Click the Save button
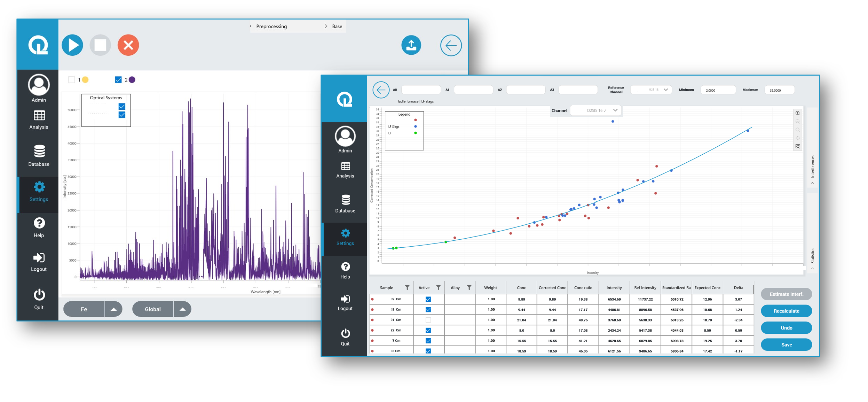The width and height of the screenshot is (868, 402). point(786,345)
